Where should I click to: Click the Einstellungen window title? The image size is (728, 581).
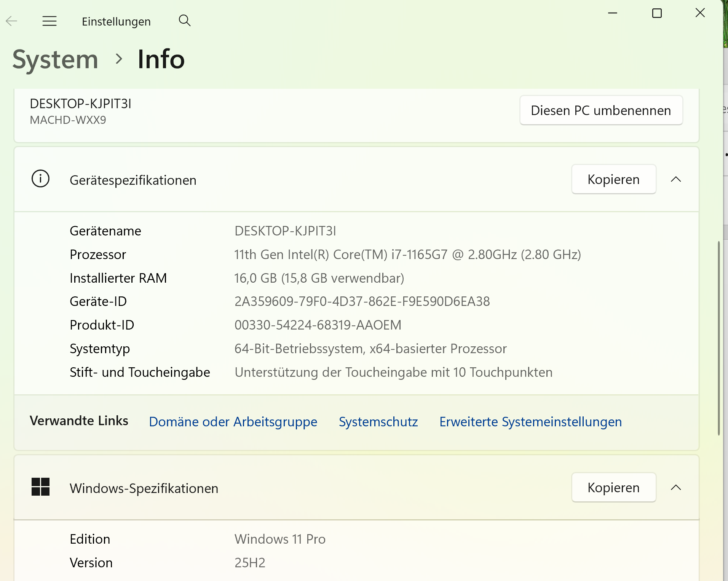point(116,21)
